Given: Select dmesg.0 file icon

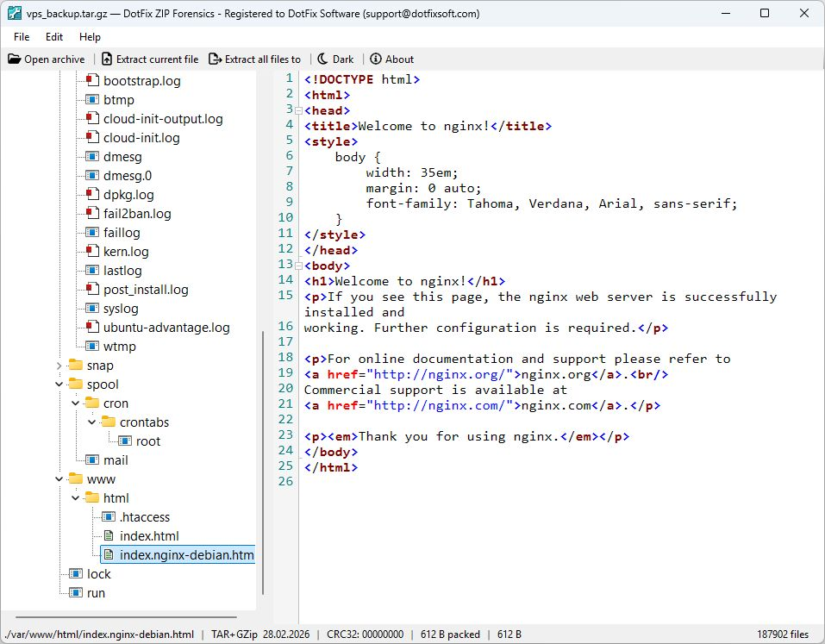Looking at the screenshot, I should (x=92, y=175).
